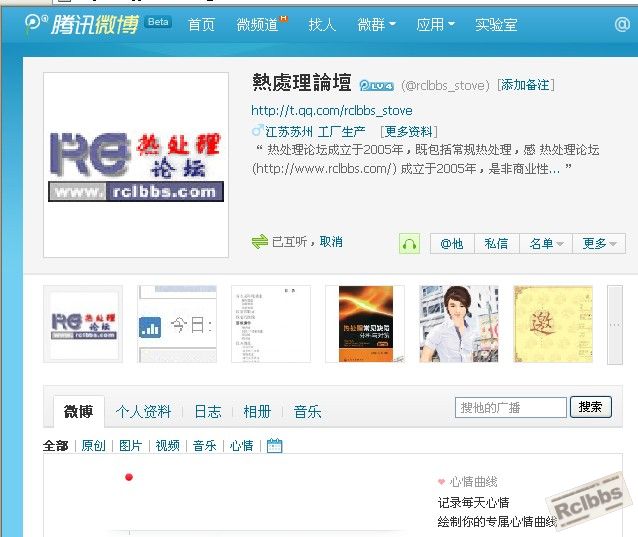The width and height of the screenshot is (638, 537).
Task: Click the pink heart mood icon
Action: coord(441,482)
